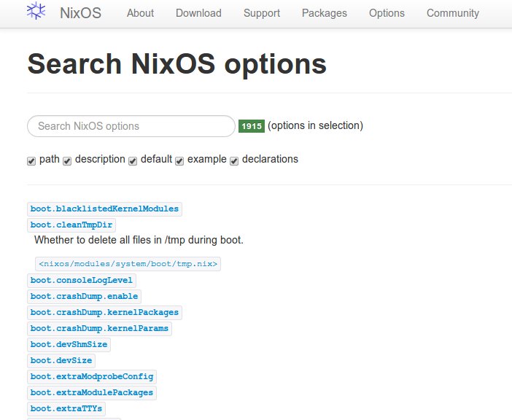Image resolution: width=512 pixels, height=420 pixels.
Task: Expand the boot.blacklistedKernelModules option
Action: [x=104, y=209]
